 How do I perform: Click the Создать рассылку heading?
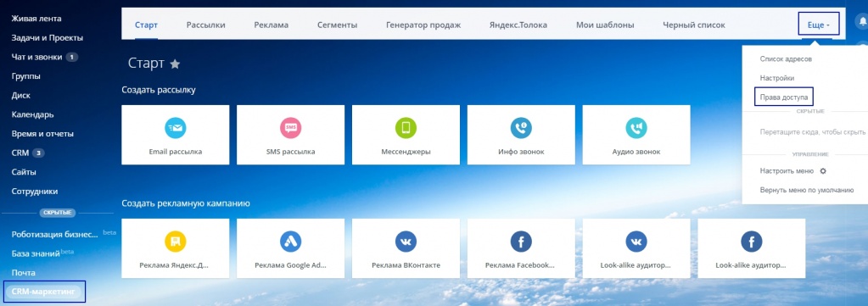159,89
